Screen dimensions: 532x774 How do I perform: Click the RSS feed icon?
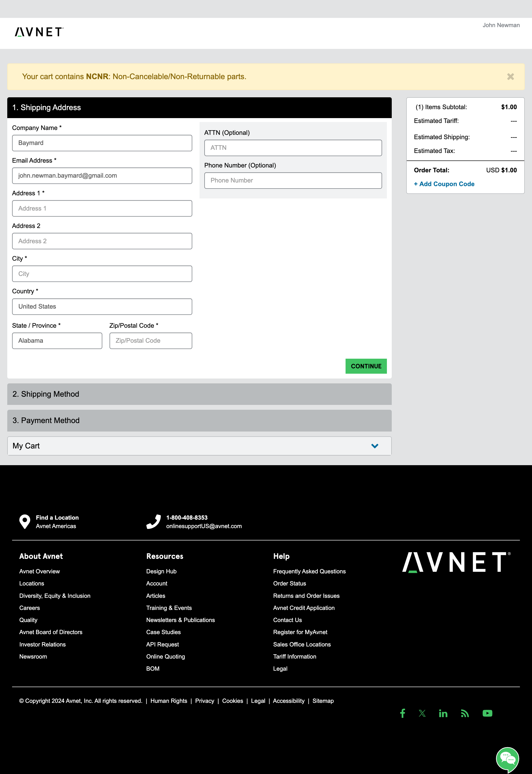465,713
